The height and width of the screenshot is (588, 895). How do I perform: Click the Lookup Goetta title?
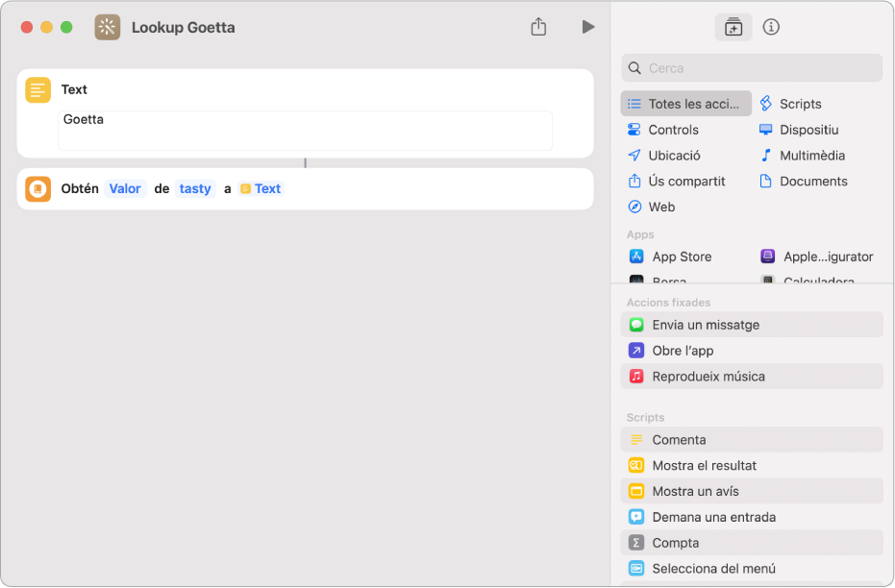pyautogui.click(x=184, y=27)
